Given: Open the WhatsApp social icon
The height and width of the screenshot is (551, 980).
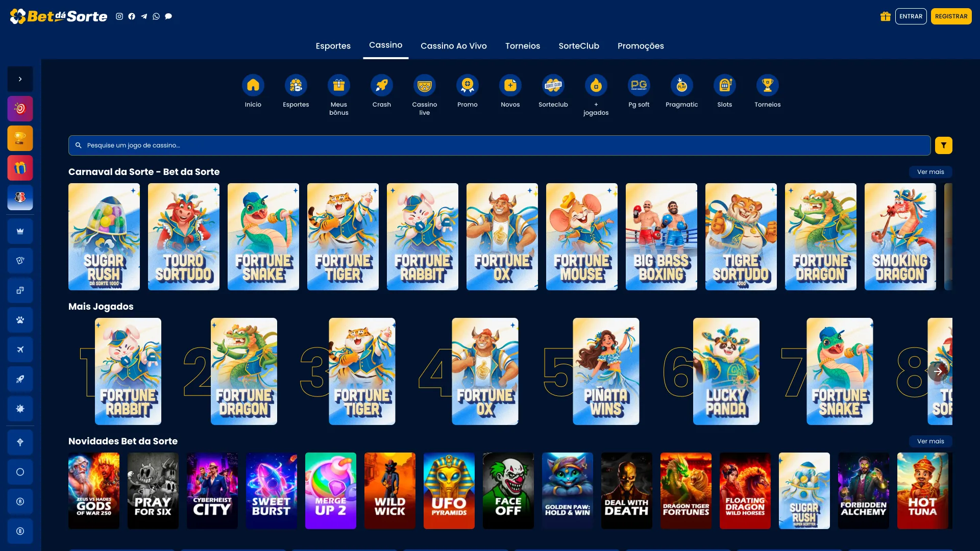Looking at the screenshot, I should [x=156, y=16].
